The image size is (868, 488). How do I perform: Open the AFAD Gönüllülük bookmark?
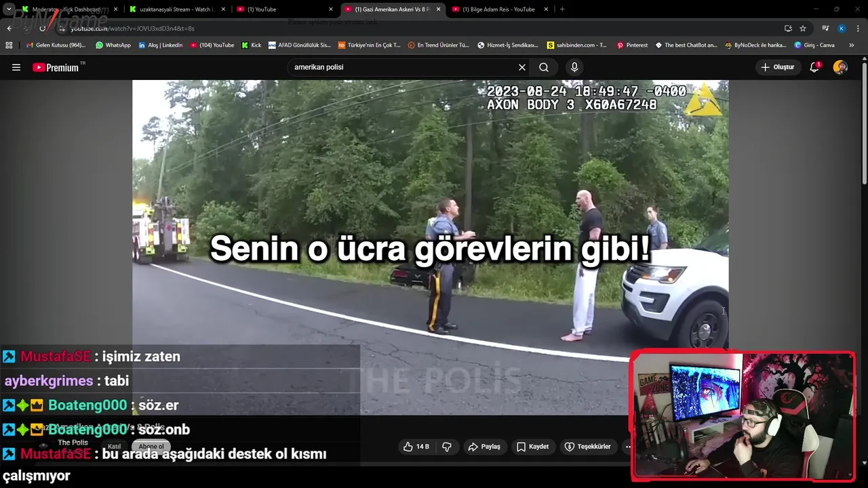coord(299,45)
